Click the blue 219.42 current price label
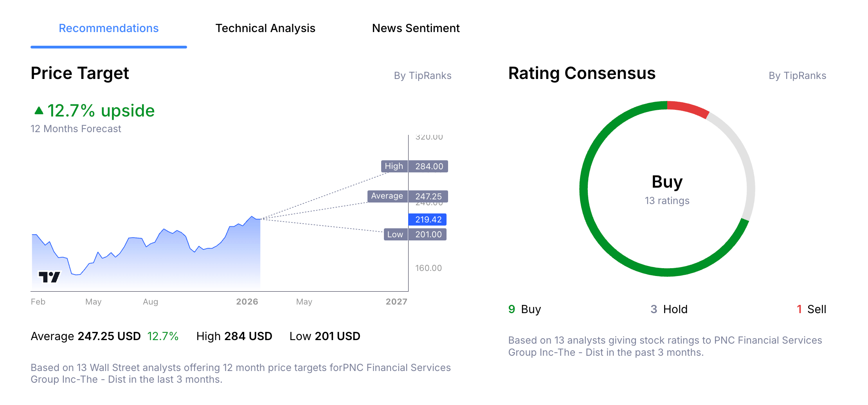 [x=427, y=219]
